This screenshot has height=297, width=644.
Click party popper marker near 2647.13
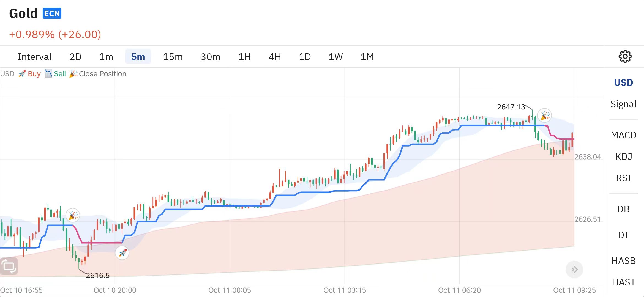click(x=545, y=115)
